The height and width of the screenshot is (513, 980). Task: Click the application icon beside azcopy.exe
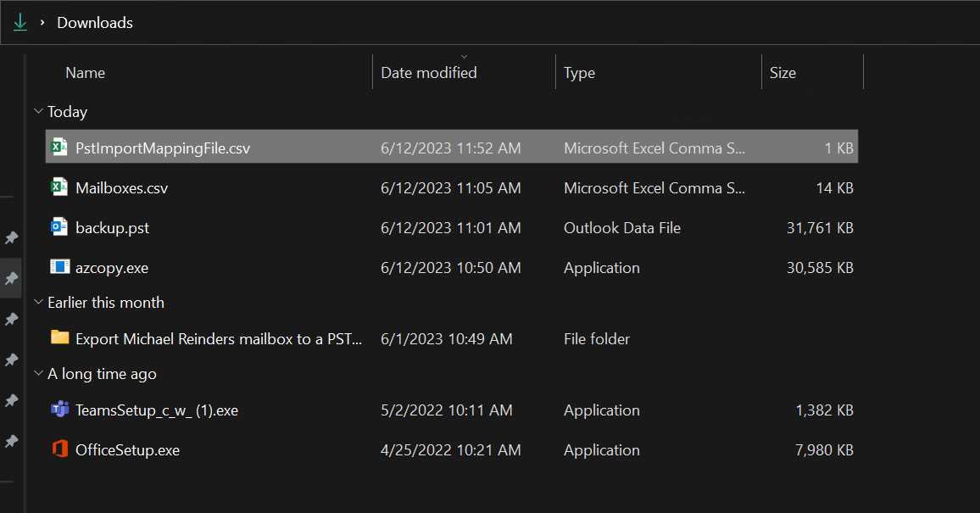pyautogui.click(x=58, y=267)
